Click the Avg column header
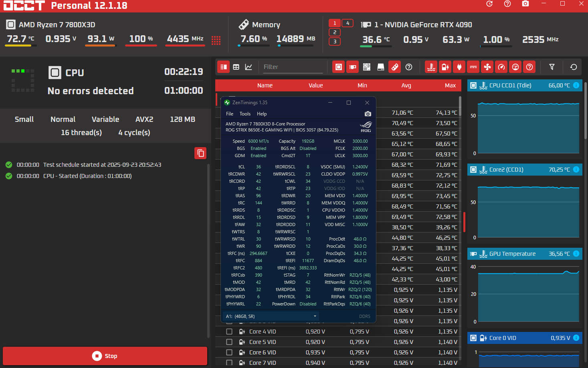This screenshot has height=368, width=588. (406, 85)
